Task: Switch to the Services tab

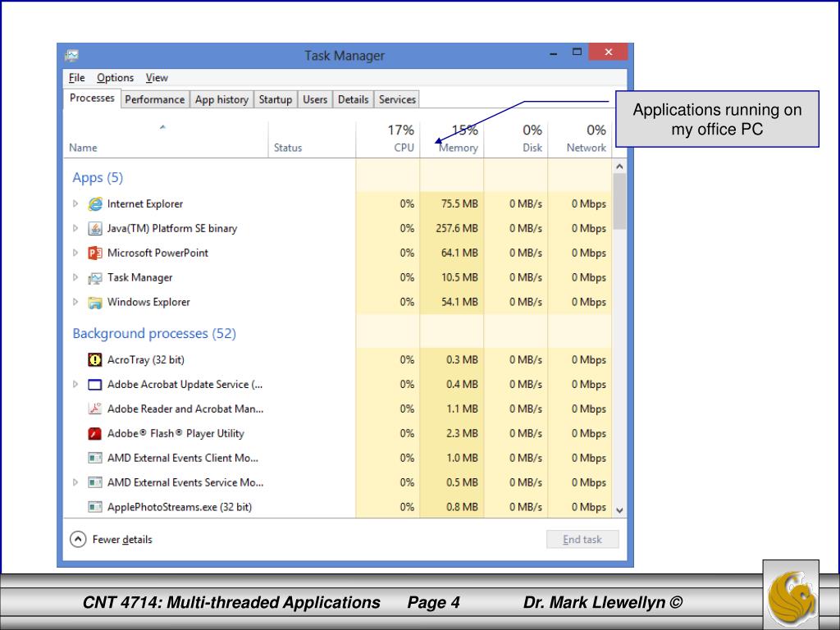Action: pos(397,99)
